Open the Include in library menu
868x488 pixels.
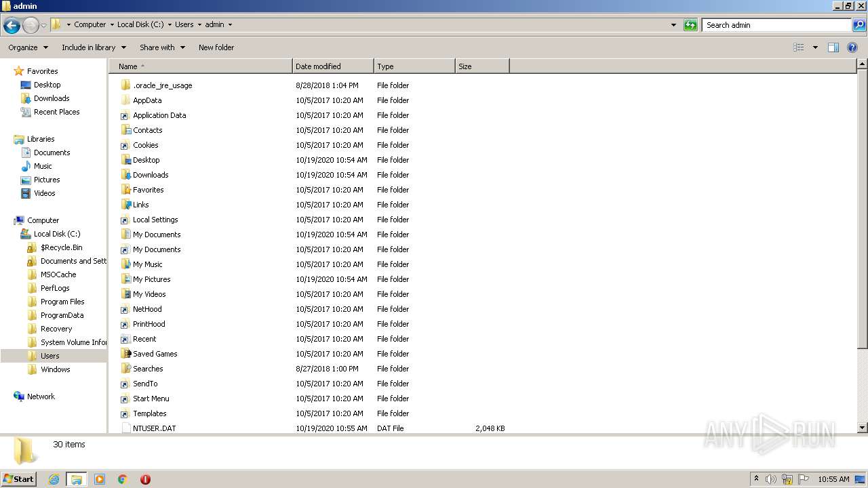tap(94, 47)
